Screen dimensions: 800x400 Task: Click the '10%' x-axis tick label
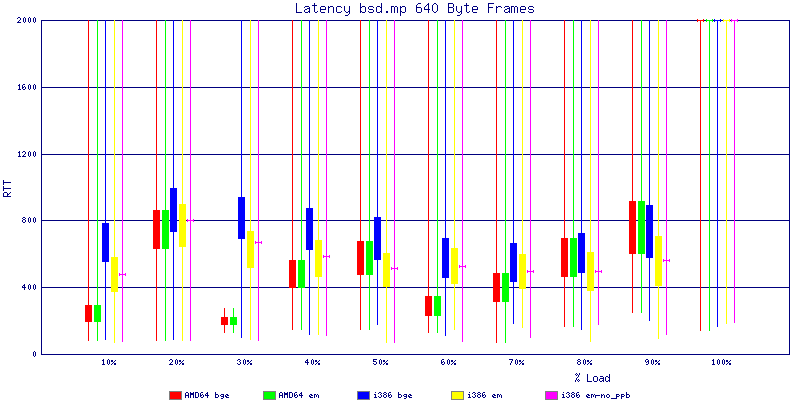coord(109,362)
